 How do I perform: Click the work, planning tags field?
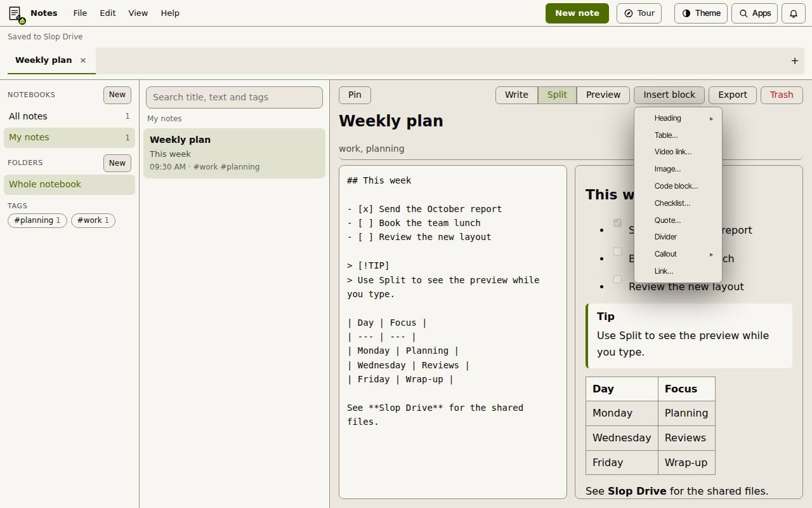click(x=570, y=149)
